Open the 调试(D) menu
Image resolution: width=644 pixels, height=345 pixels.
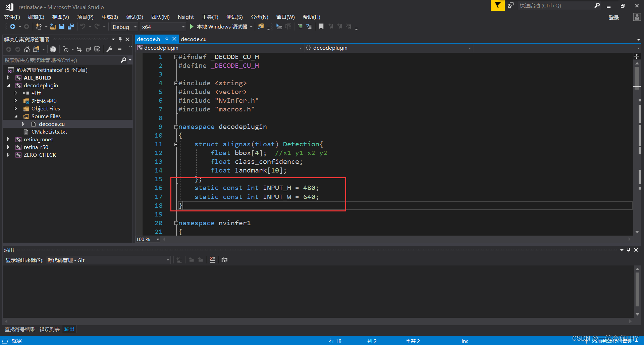pyautogui.click(x=134, y=17)
